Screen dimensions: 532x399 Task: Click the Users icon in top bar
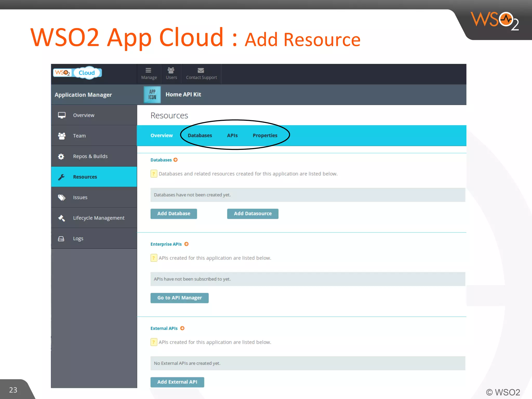pos(171,70)
